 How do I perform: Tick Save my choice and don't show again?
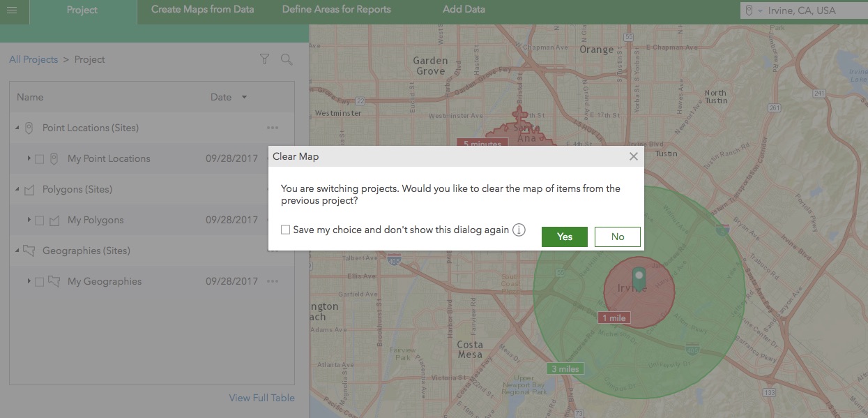tap(285, 230)
